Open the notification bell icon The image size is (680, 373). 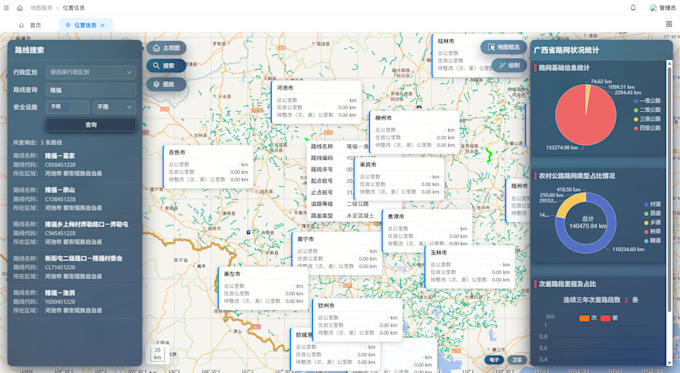[633, 8]
